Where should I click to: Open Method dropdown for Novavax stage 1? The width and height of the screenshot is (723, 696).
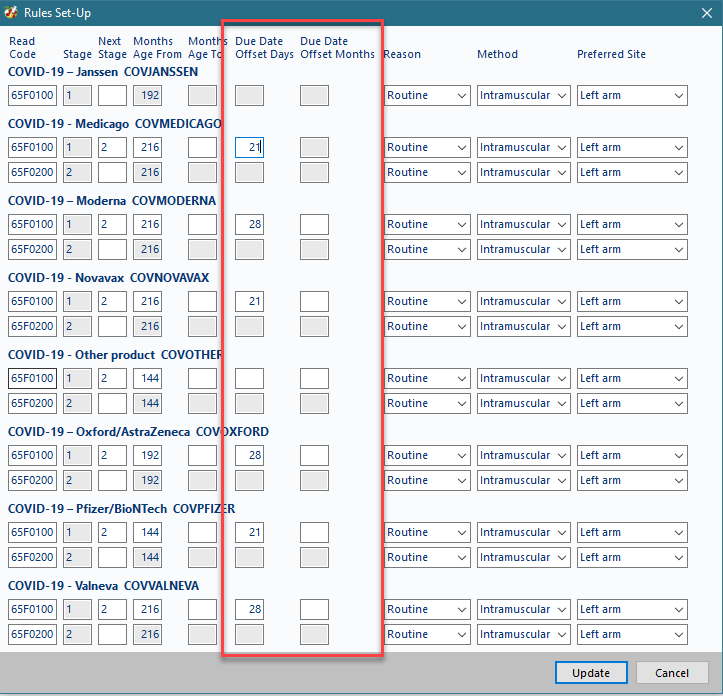[x=523, y=302]
